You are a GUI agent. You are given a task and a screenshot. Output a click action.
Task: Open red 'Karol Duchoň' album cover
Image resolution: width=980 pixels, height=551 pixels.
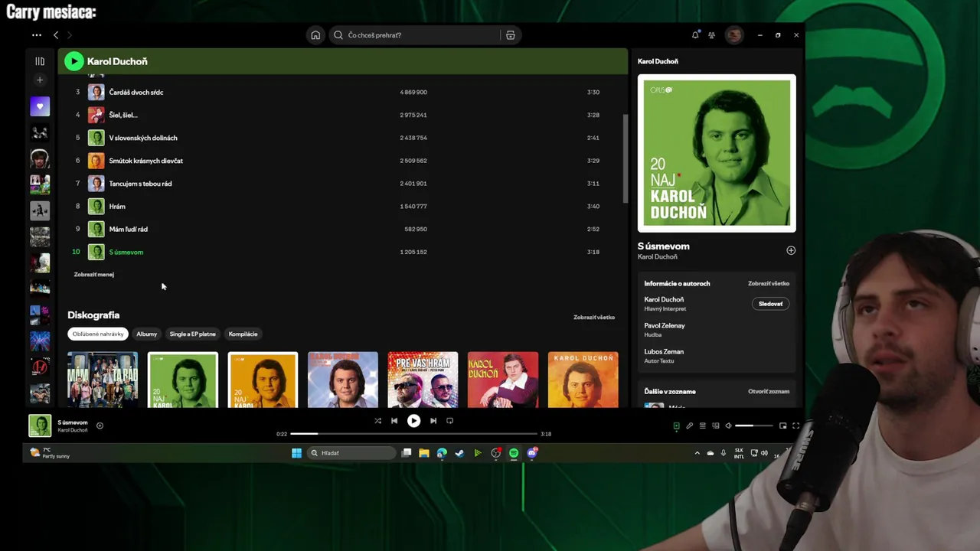point(503,380)
